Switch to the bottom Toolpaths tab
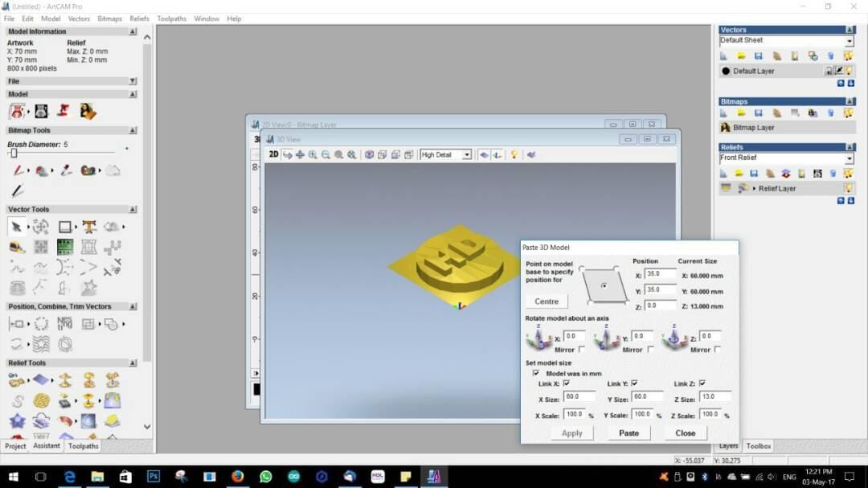868x488 pixels. click(84, 446)
